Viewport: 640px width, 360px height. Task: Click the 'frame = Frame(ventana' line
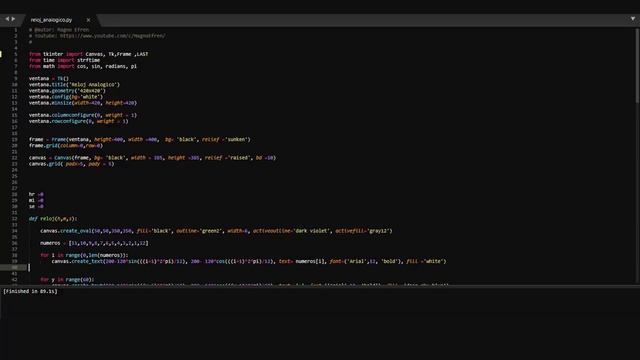pos(140,140)
